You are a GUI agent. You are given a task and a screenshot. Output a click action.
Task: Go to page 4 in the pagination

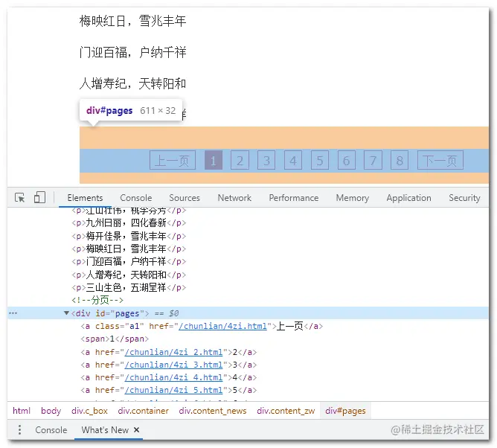tap(293, 161)
